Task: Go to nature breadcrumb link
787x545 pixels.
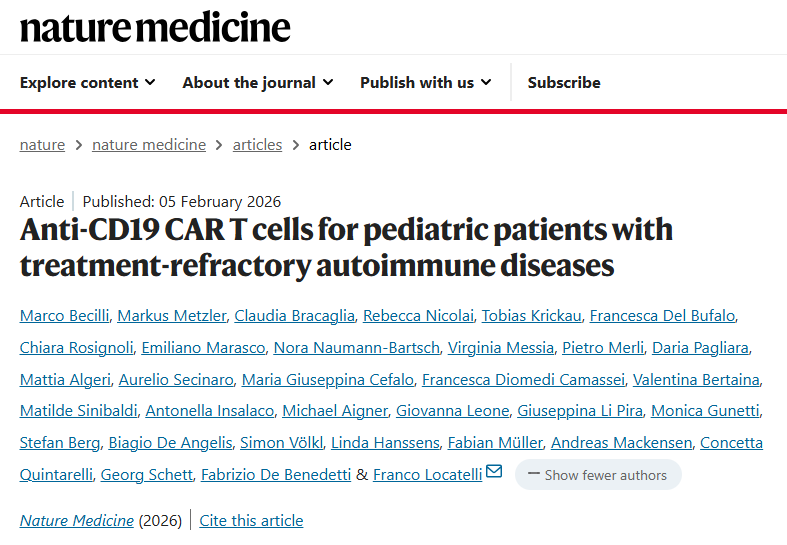Action: (42, 145)
